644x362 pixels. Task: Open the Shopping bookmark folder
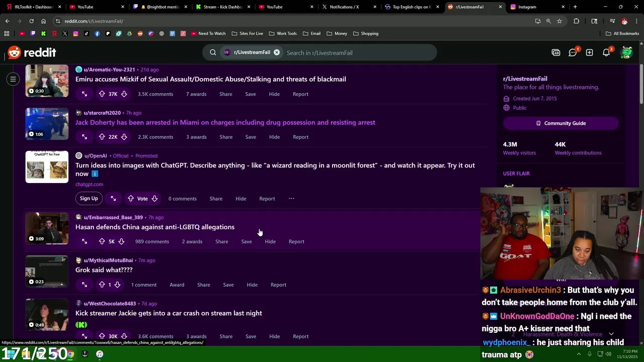click(366, 34)
